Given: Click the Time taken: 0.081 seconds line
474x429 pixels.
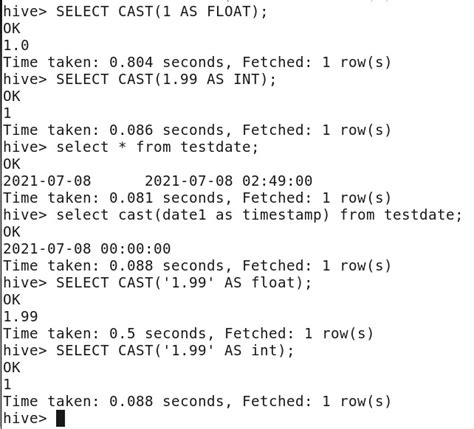Looking at the screenshot, I should pyautogui.click(x=197, y=198).
